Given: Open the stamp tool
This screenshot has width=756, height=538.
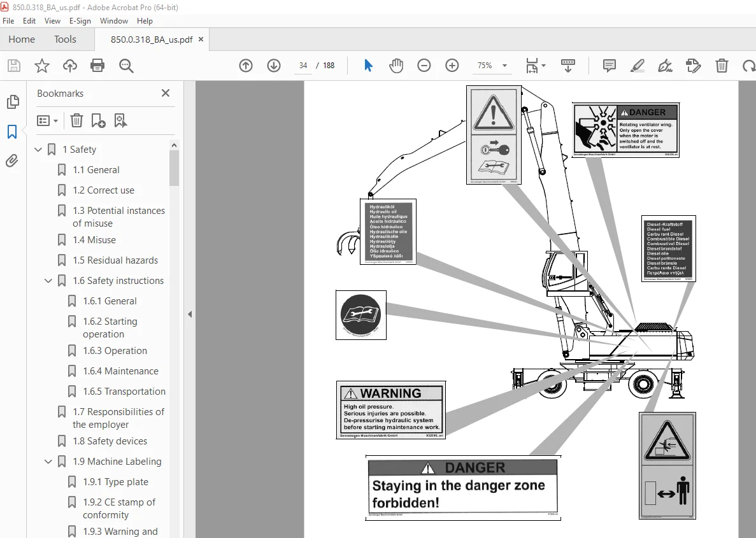Looking at the screenshot, I should (x=694, y=66).
